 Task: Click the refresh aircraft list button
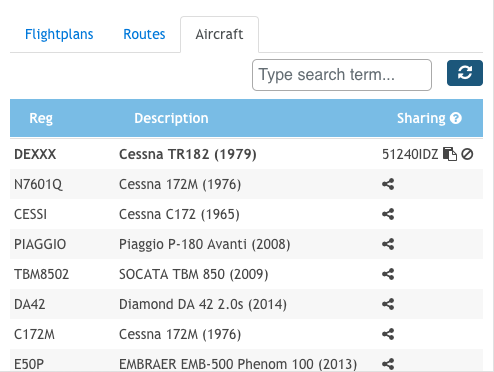[465, 73]
